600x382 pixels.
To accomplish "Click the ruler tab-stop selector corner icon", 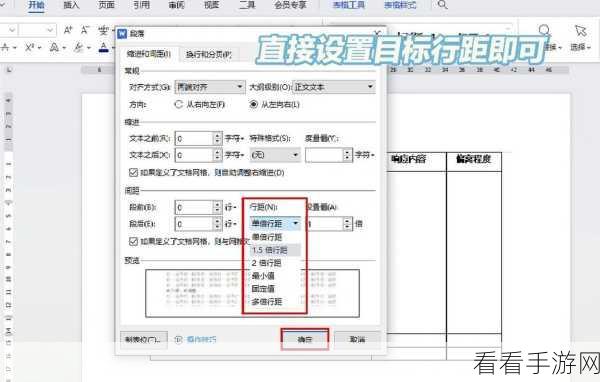I will (10, 70).
